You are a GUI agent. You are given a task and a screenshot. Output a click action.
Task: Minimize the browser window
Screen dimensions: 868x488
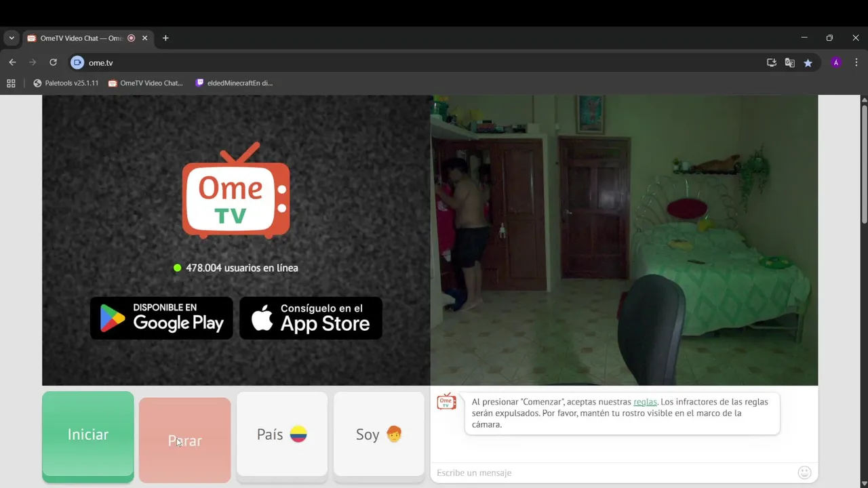[x=804, y=38]
